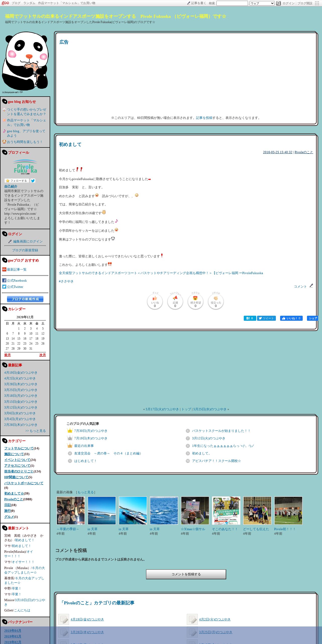Open Pivoleのこと category link in post header

304,152
